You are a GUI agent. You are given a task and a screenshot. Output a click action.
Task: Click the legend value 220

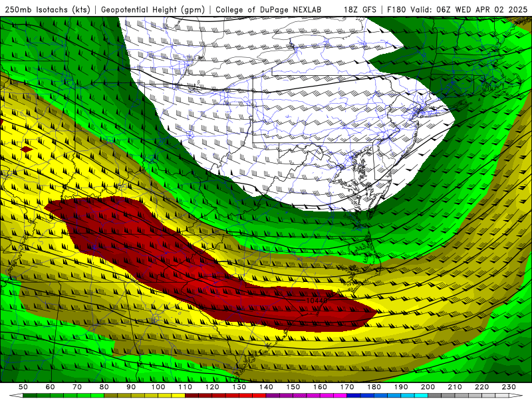[x=482, y=387]
